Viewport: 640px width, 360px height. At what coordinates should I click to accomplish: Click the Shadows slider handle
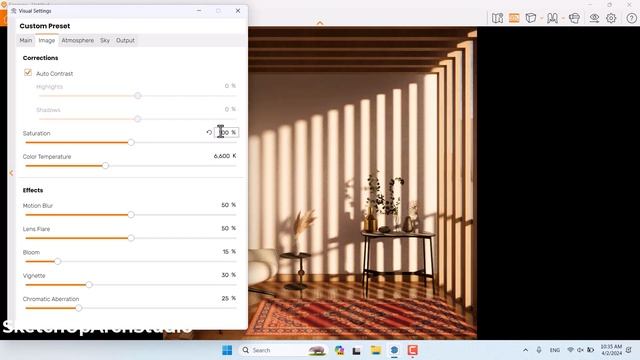point(138,119)
